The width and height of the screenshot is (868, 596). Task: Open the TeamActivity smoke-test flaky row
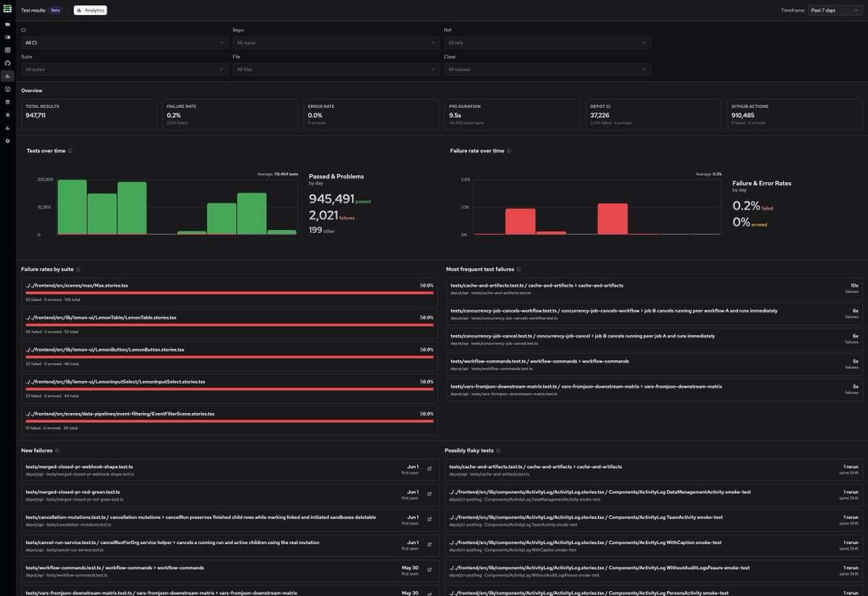(655, 521)
